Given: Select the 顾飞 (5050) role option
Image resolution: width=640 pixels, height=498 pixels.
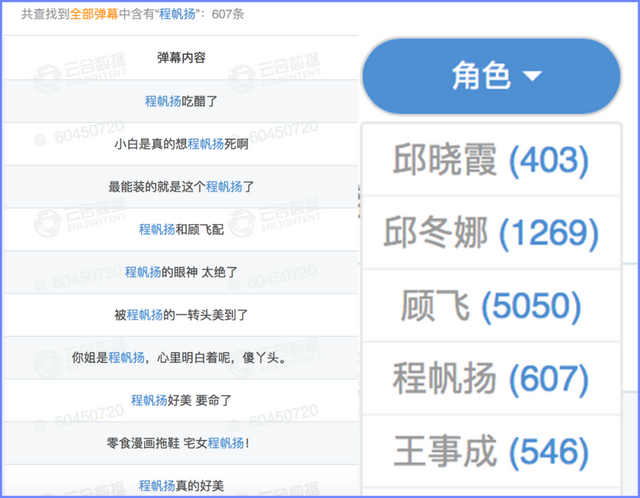Looking at the screenshot, I should [x=490, y=306].
